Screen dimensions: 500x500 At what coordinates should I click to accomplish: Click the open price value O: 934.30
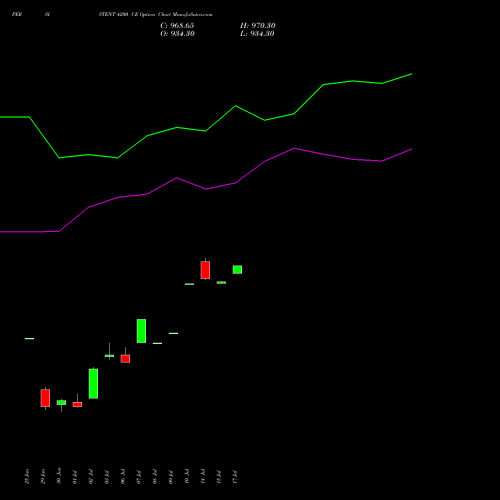tap(177, 34)
